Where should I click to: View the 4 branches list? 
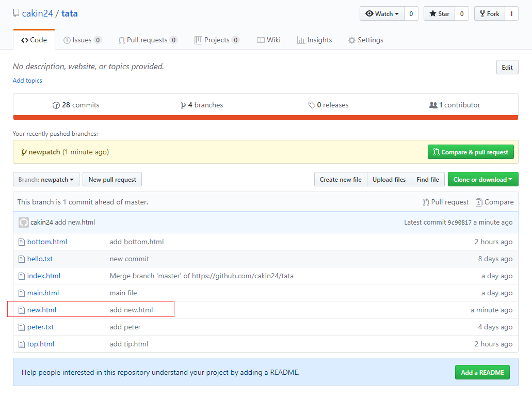point(202,105)
